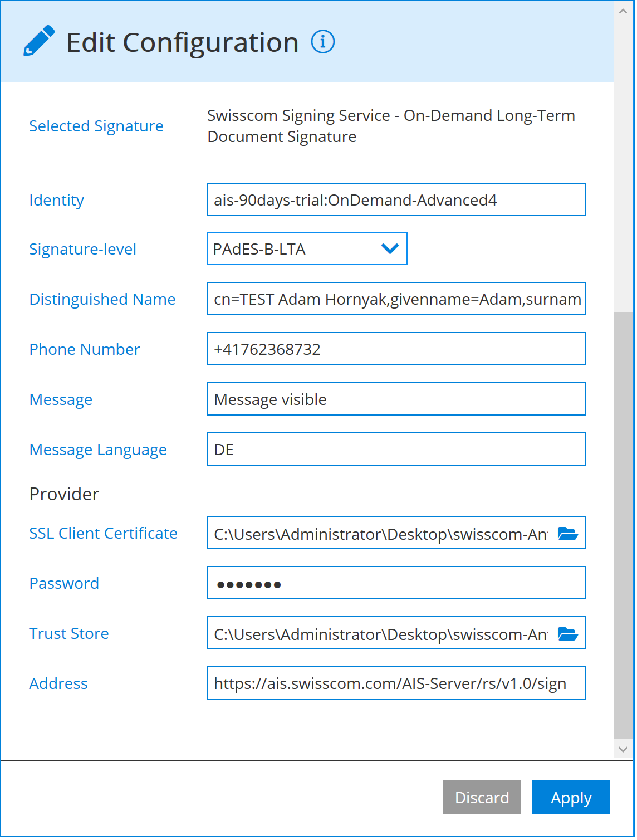Click the Message Language input field
637x840 pixels.
[x=396, y=449]
